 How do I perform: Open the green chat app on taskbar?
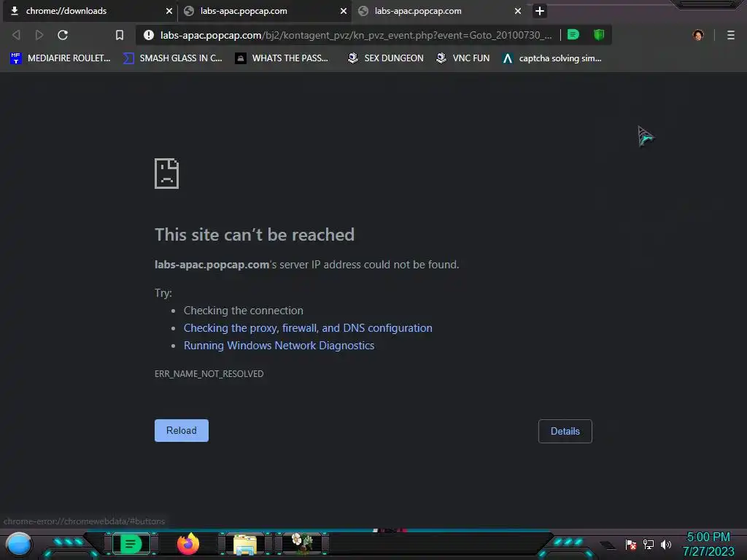point(131,544)
